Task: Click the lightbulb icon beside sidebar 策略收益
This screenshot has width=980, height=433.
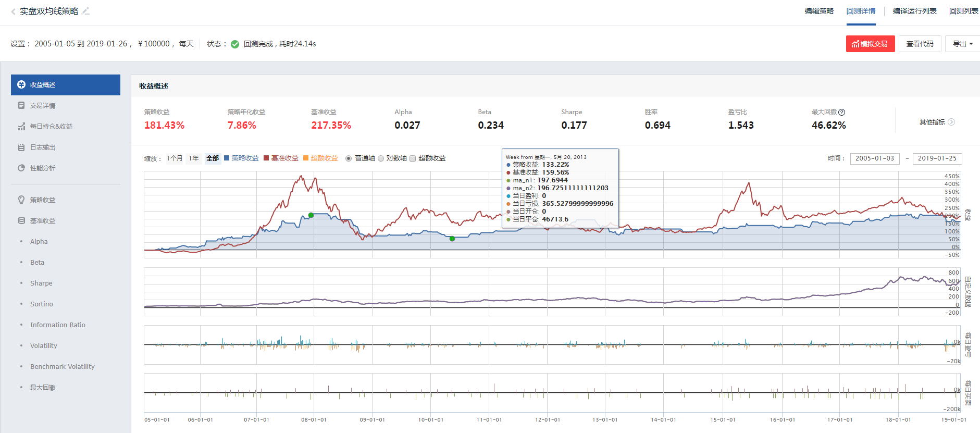Action: 21,200
